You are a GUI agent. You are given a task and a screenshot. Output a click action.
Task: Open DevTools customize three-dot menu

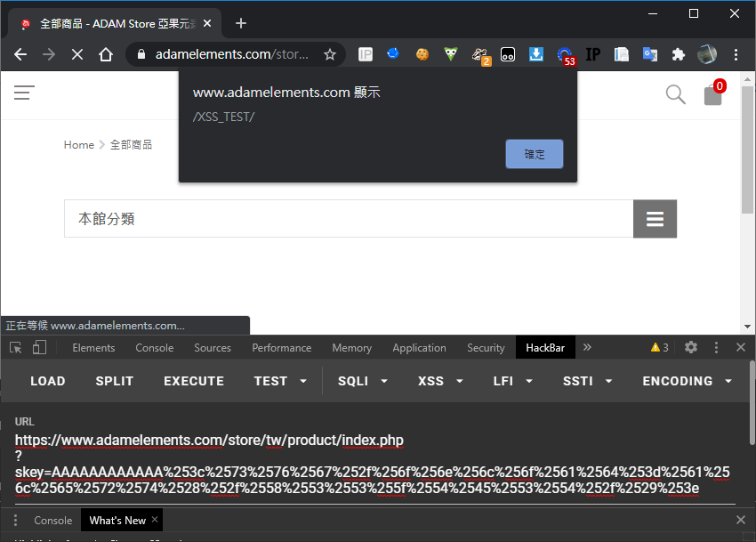(x=716, y=347)
